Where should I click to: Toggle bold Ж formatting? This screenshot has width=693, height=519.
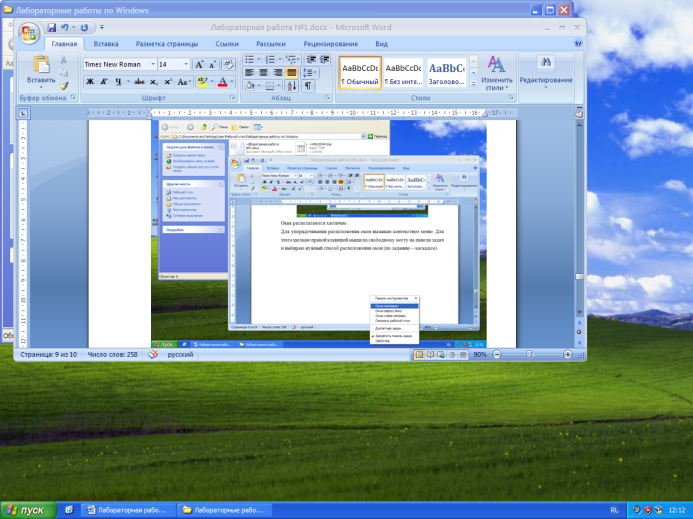[x=90, y=81]
